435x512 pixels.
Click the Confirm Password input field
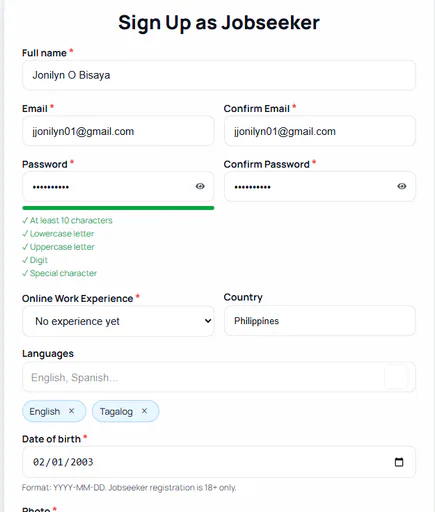(320, 186)
